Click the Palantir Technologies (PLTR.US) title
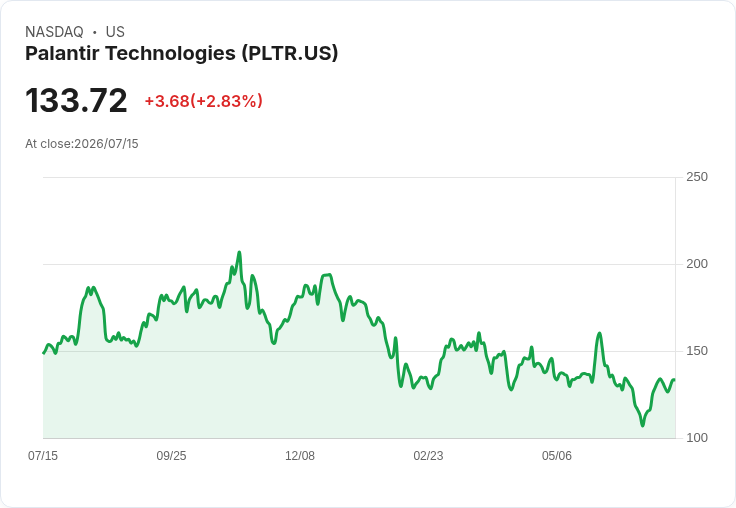 point(181,53)
